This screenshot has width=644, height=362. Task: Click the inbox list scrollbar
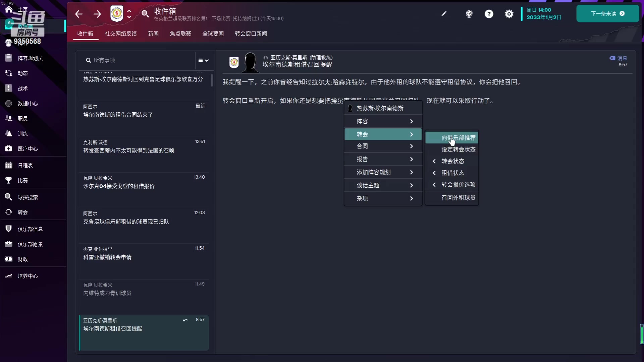point(212,80)
